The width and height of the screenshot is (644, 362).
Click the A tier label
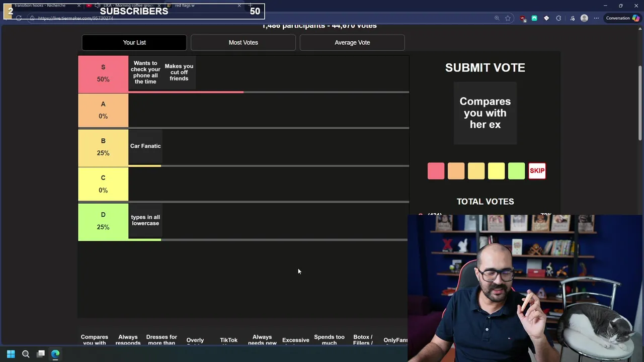103,110
